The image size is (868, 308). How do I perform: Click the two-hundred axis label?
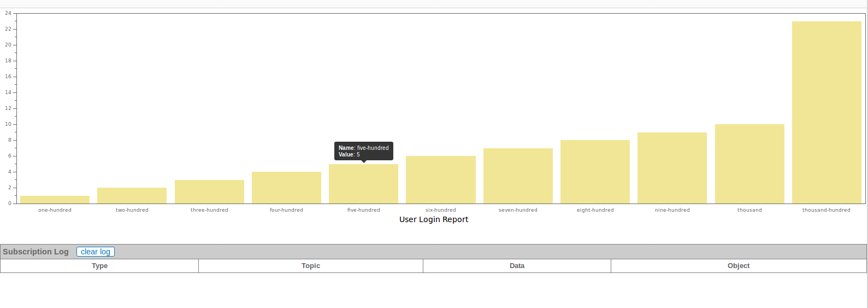click(x=132, y=210)
